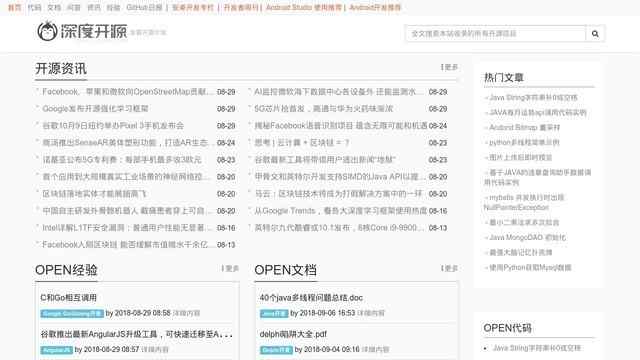Open the SenseAR news item
640x360 pixels.
[127, 143]
